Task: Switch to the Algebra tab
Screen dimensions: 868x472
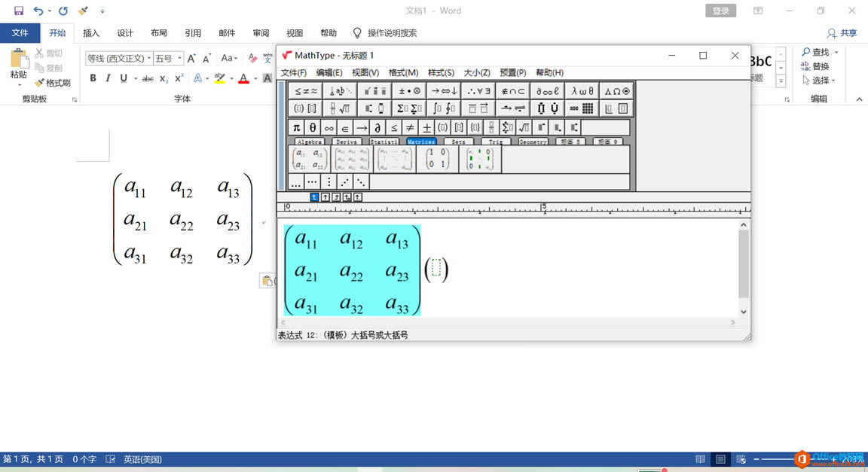Action: tap(310, 142)
